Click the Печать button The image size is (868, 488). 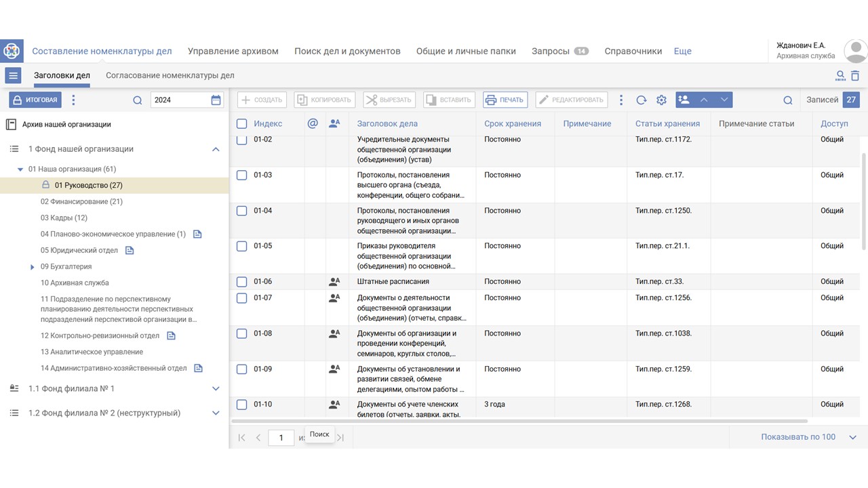pos(505,100)
